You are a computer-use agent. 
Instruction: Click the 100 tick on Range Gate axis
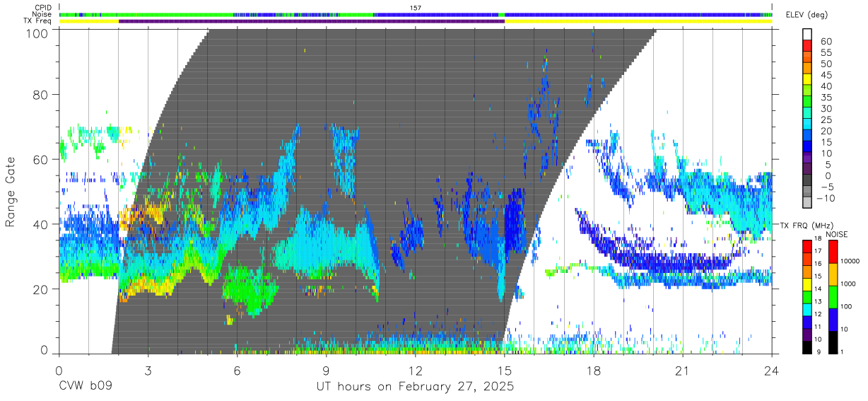pos(38,33)
